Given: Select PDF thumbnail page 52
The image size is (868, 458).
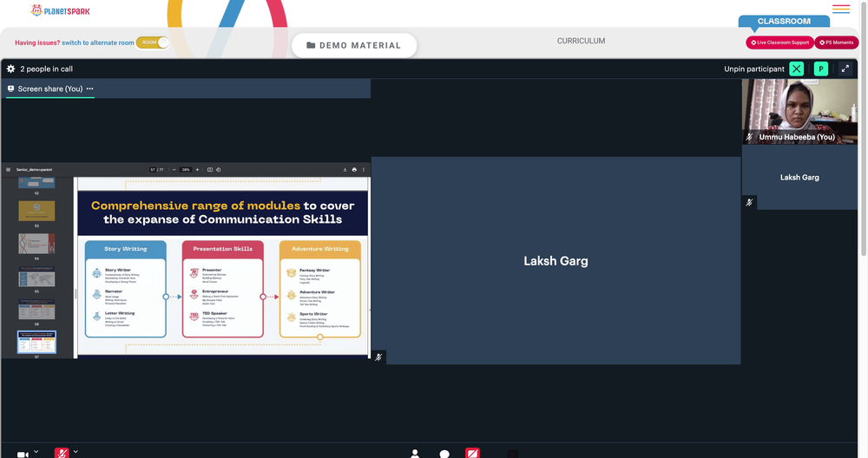Looking at the screenshot, I should [x=36, y=183].
